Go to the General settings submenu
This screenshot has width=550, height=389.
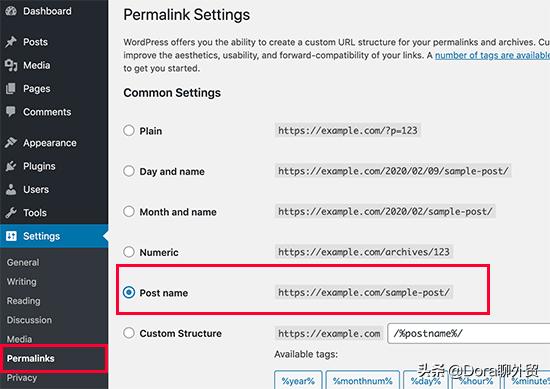[23, 262]
